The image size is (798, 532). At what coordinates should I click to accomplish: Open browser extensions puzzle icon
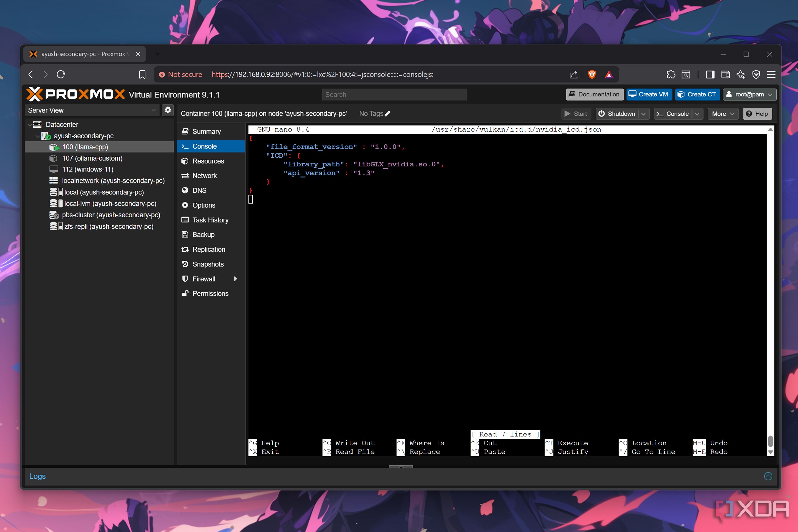tap(671, 74)
